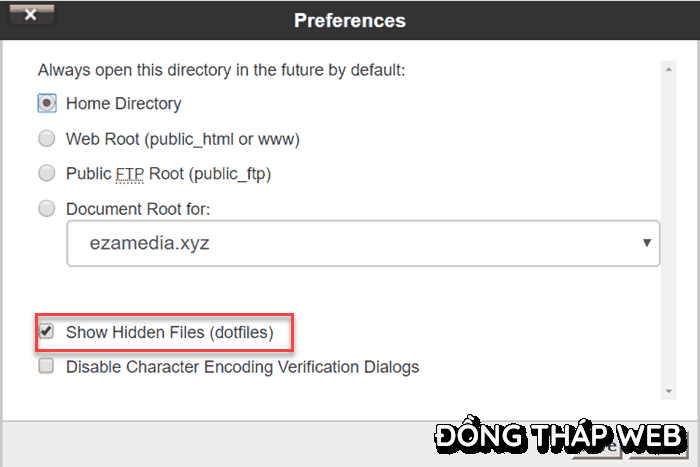Click the dropdown arrow of the domain selector

[x=646, y=243]
